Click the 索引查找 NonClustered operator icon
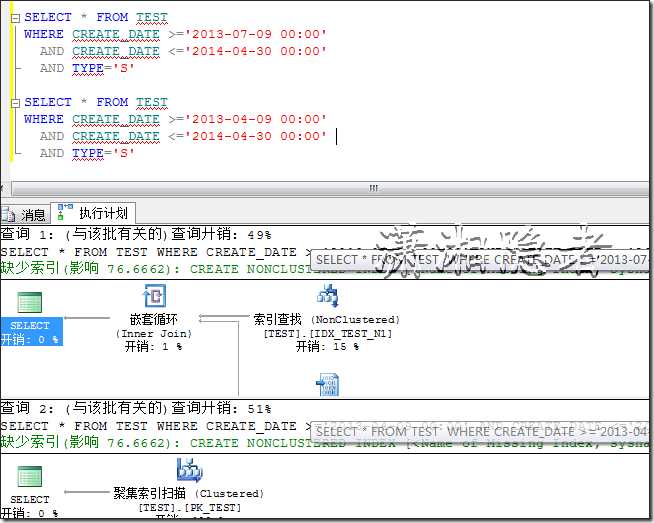Viewport: 654px width, 523px height. pos(328,295)
